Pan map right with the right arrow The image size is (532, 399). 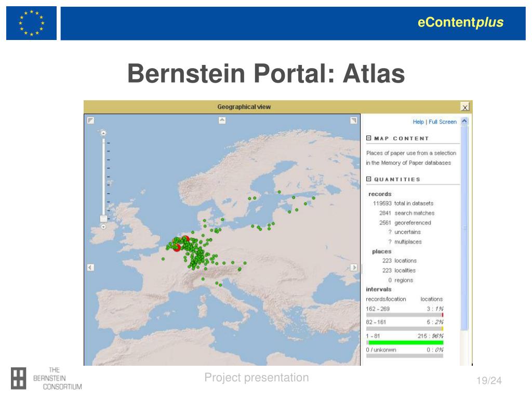(x=353, y=268)
